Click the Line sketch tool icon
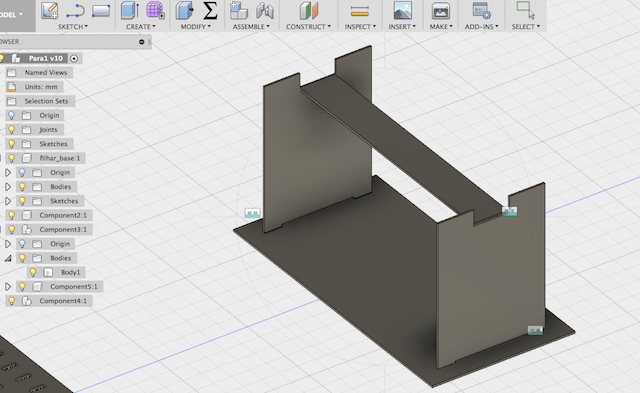640x393 pixels. pyautogui.click(x=75, y=11)
